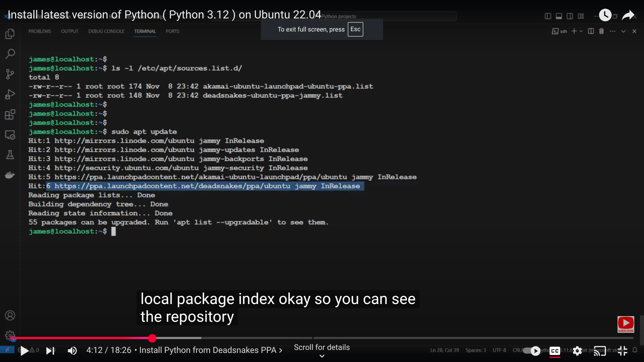Open the Extensions view
The width and height of the screenshot is (644, 362).
tap(10, 115)
